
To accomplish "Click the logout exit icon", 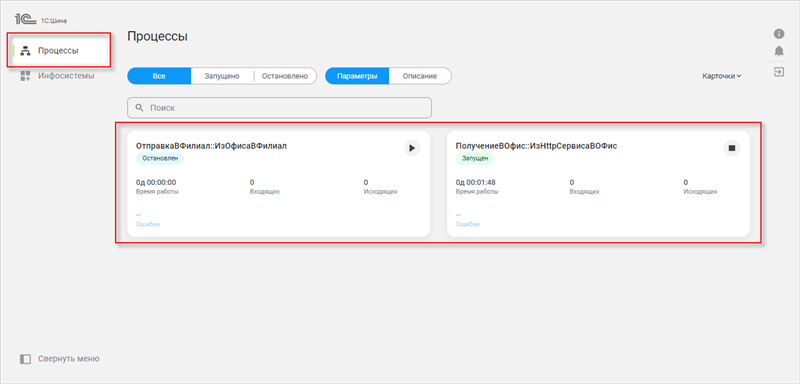I will click(x=779, y=71).
